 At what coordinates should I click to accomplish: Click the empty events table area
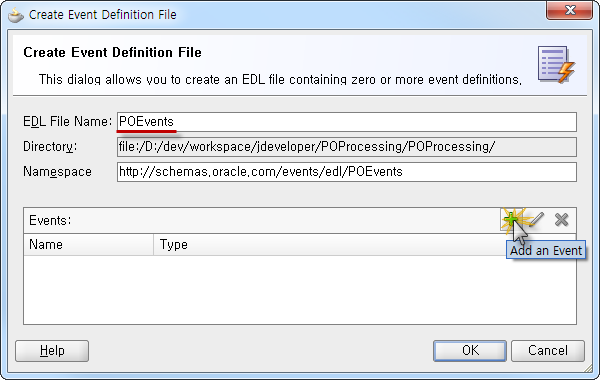point(300,290)
